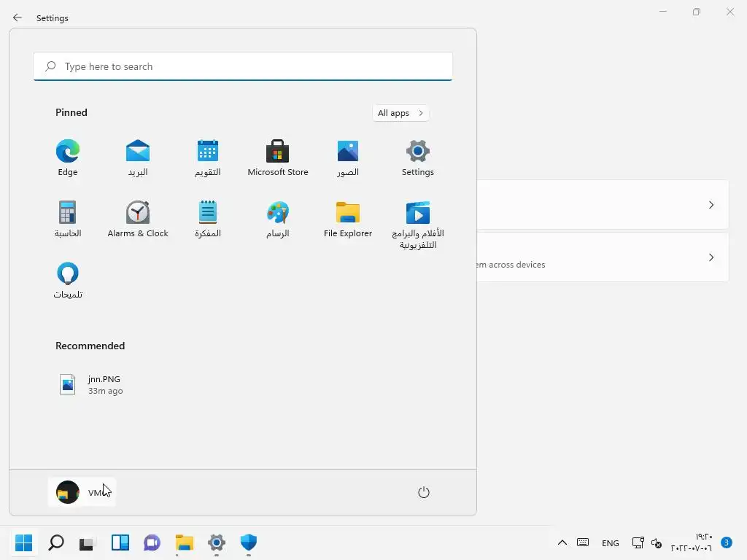Open the Paint app (الرسام)
747x560 pixels.
(x=278, y=219)
